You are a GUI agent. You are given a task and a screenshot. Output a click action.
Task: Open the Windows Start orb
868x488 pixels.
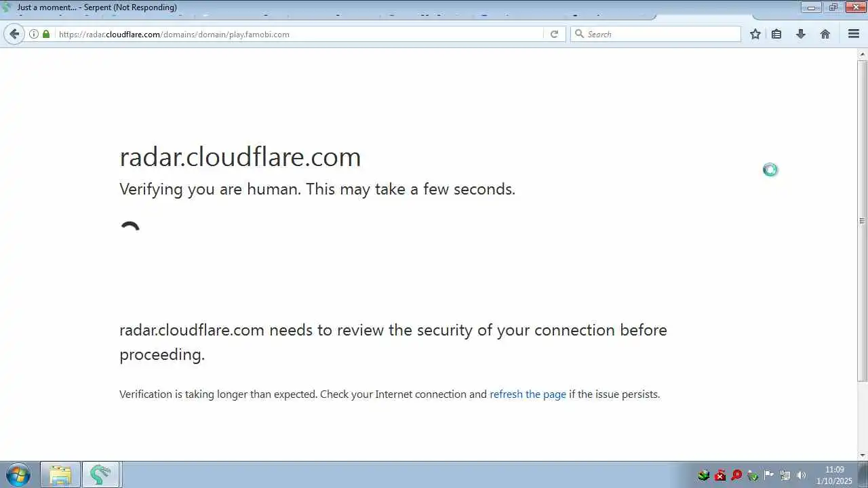(18, 474)
